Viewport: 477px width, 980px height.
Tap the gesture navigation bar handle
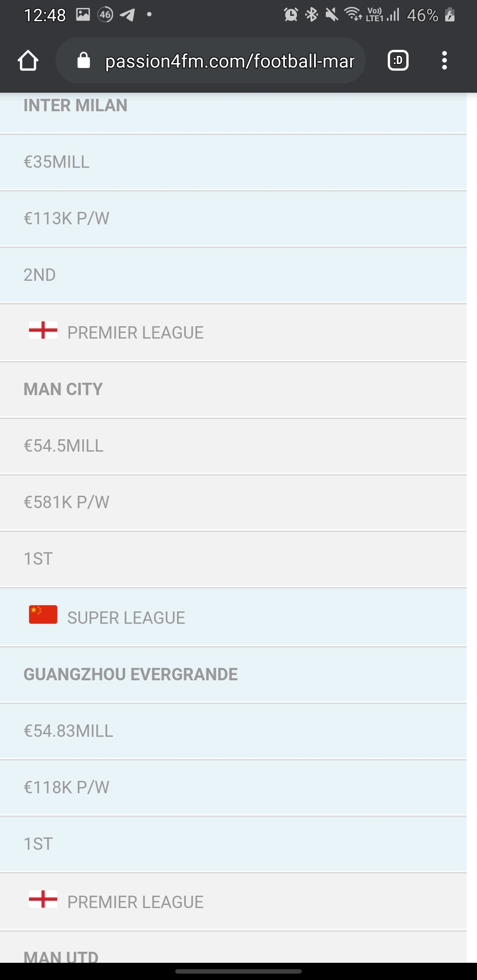pyautogui.click(x=238, y=971)
